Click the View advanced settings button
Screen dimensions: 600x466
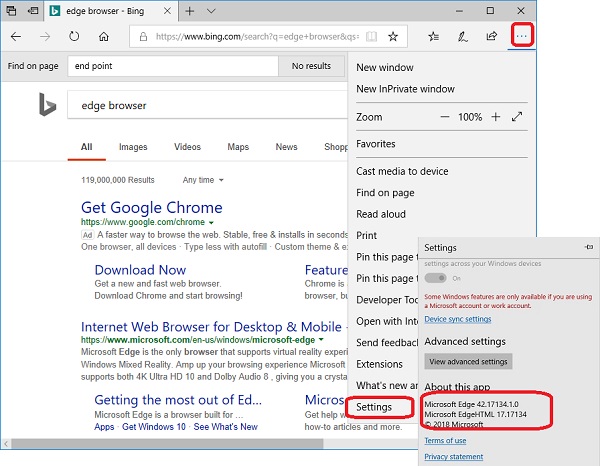tap(468, 362)
